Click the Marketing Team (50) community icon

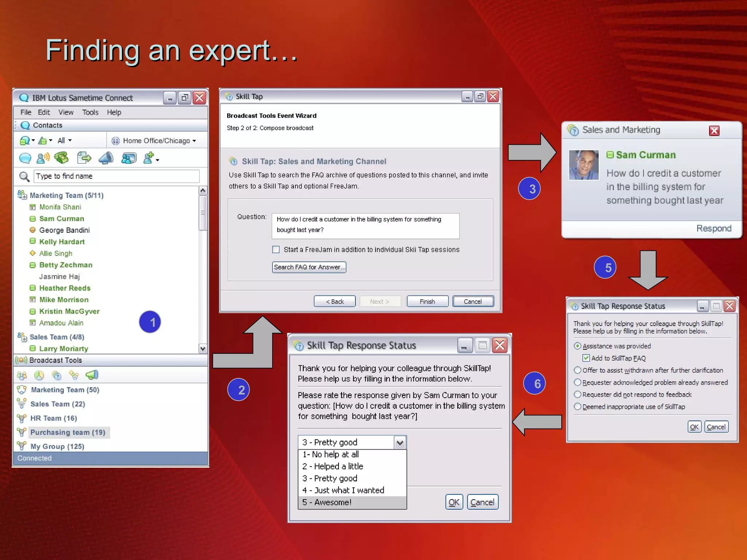click(22, 390)
